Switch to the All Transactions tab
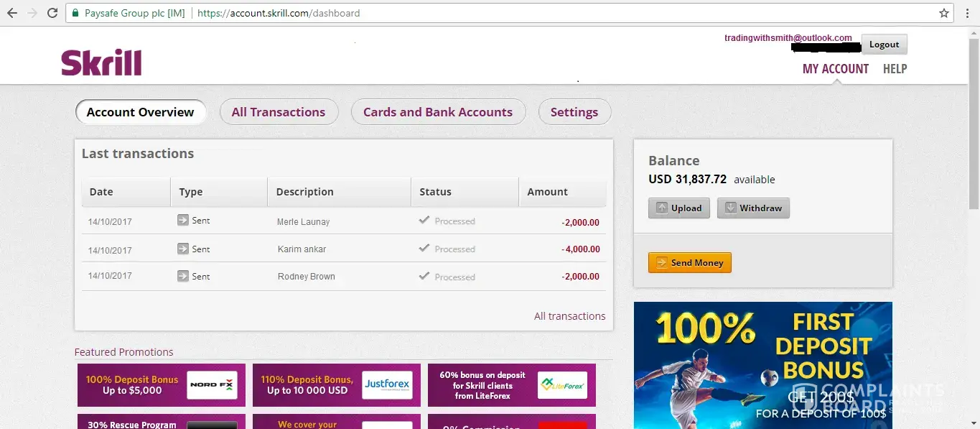The image size is (980, 429). coord(279,112)
